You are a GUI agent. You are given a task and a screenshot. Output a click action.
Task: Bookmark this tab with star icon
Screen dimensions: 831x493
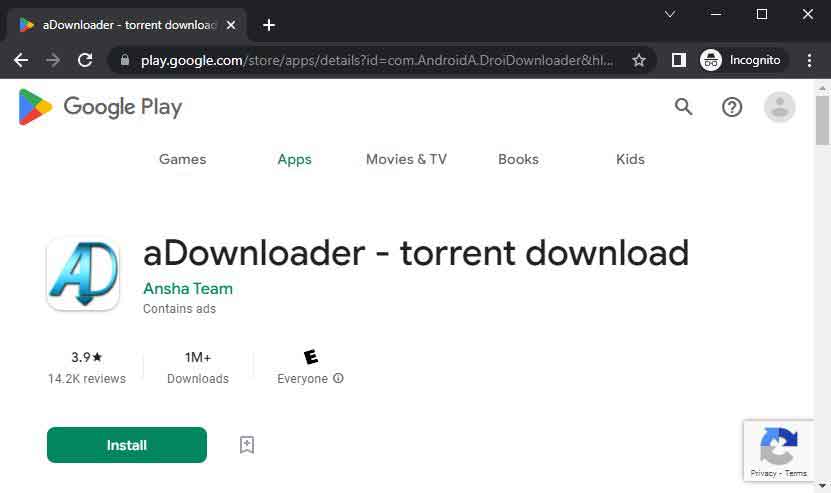639,60
